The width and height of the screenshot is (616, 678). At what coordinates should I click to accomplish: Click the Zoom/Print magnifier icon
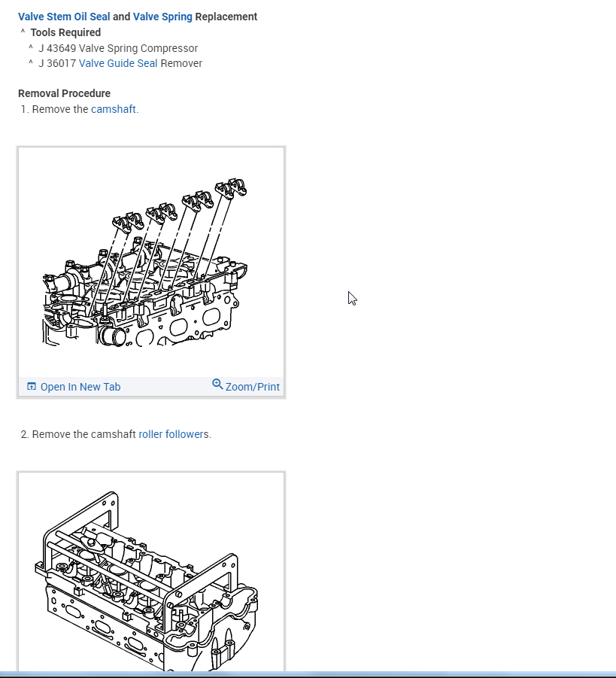(217, 385)
